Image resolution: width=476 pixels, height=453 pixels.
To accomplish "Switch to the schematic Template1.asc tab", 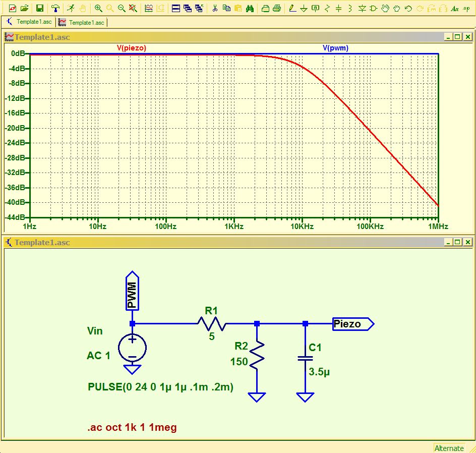I will pyautogui.click(x=29, y=22).
